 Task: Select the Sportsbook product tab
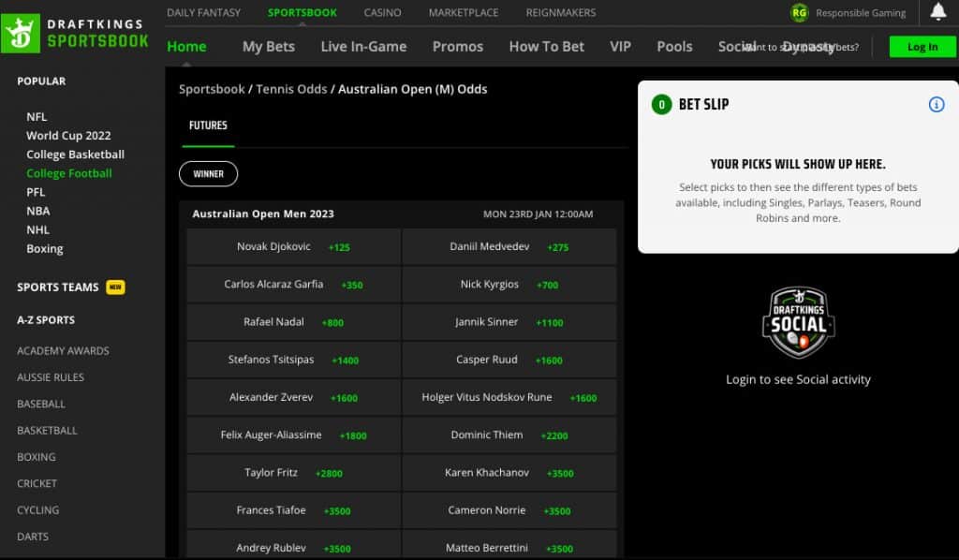tap(302, 12)
